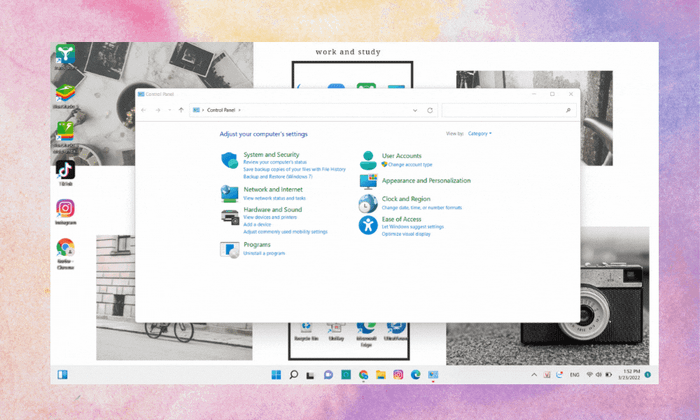Refresh the Control Panel view
Image resolution: width=700 pixels, height=420 pixels.
[430, 110]
